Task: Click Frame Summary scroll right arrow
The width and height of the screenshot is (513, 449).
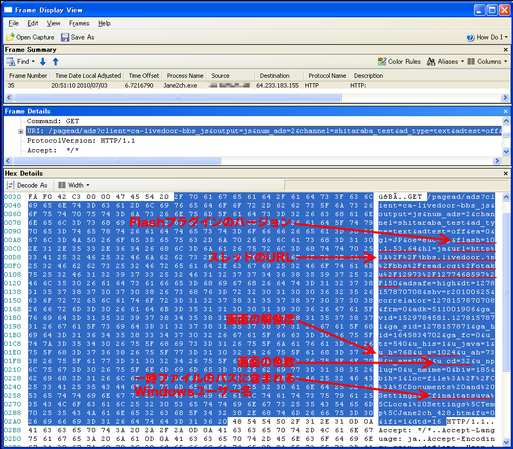Action: 505,98
